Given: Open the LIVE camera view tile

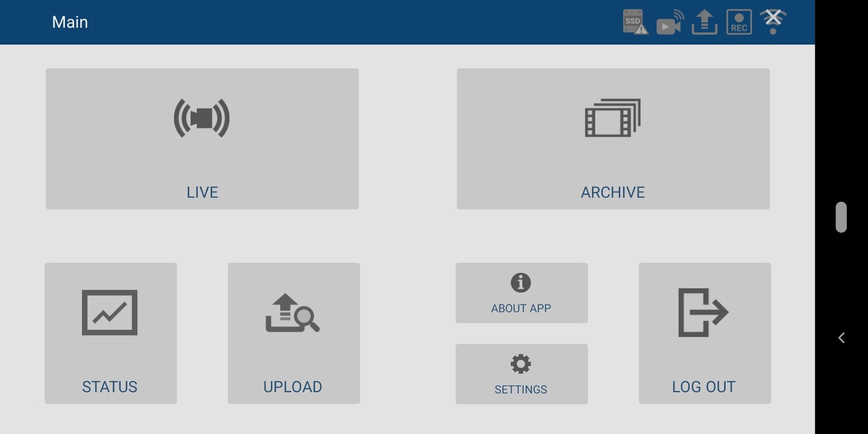Looking at the screenshot, I should click(x=202, y=139).
